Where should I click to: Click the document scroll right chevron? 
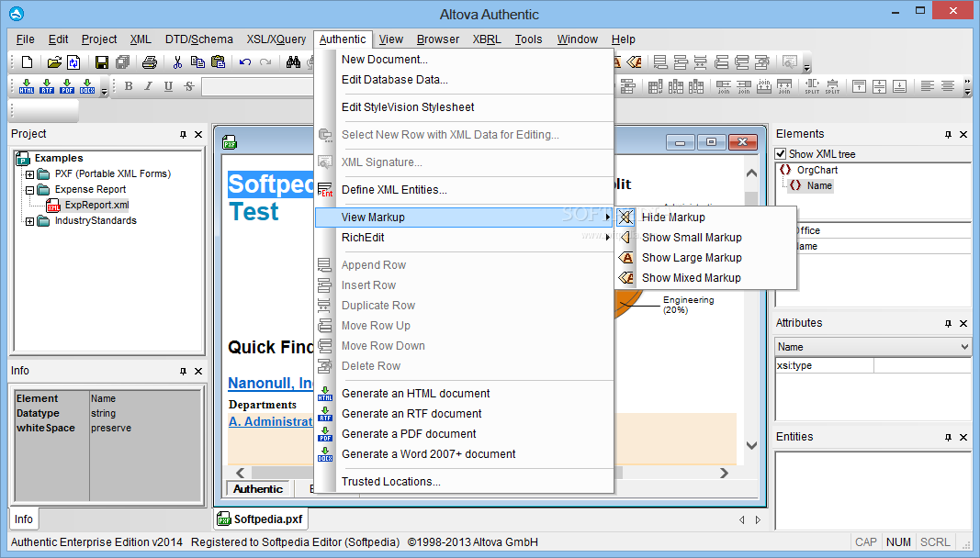(x=724, y=473)
